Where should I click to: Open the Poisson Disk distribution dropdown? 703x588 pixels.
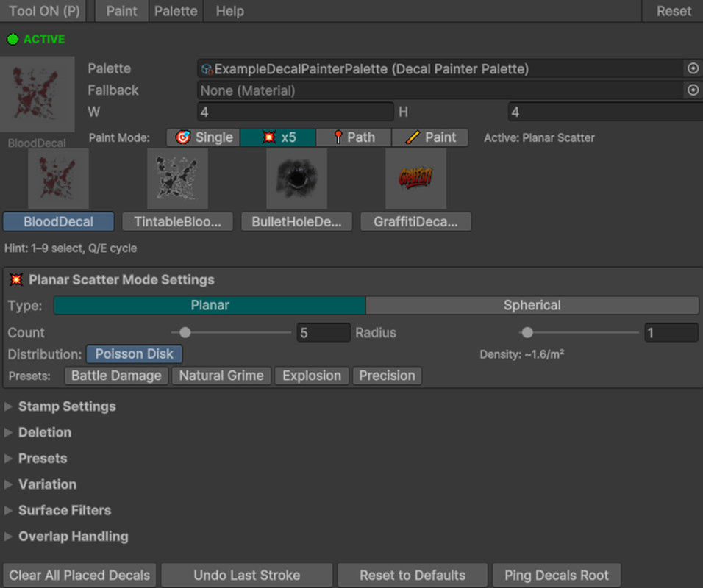tap(134, 354)
